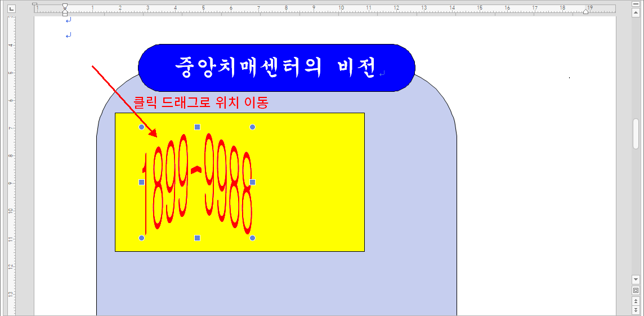Click the top-middle square handle of the WordArt
Image resolution: width=644 pixels, height=316 pixels.
[x=197, y=127]
